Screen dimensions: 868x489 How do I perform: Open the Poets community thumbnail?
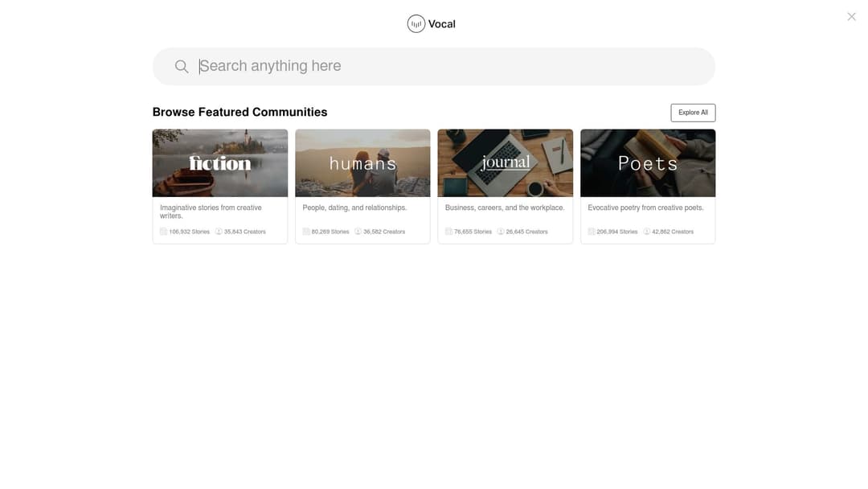648,162
